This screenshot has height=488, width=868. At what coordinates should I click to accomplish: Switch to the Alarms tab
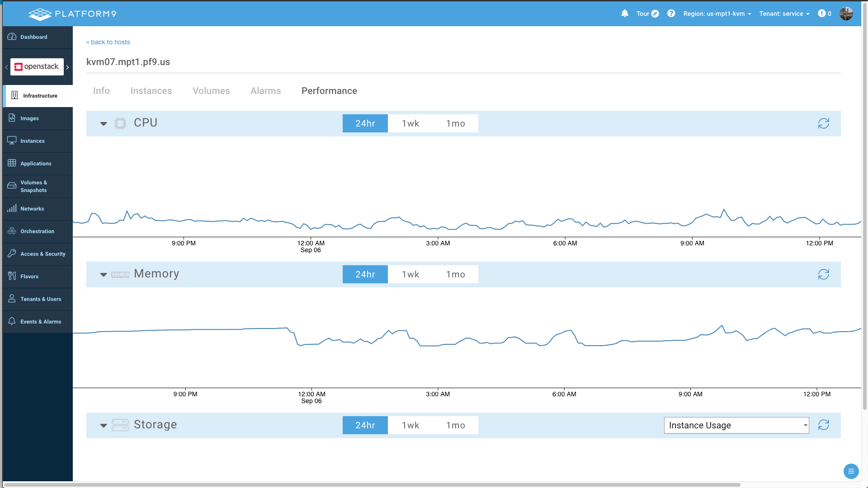pos(265,91)
